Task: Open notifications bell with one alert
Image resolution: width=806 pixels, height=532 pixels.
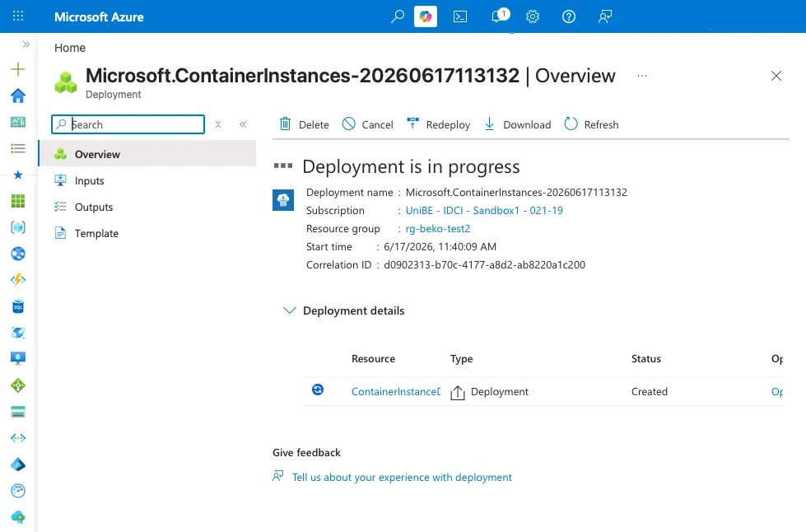Action: click(x=500, y=16)
